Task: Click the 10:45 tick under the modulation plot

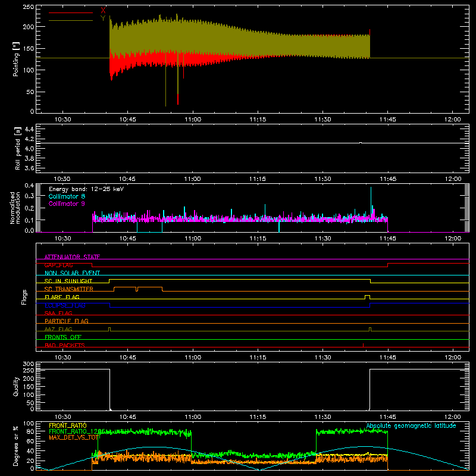Action: 127,239
